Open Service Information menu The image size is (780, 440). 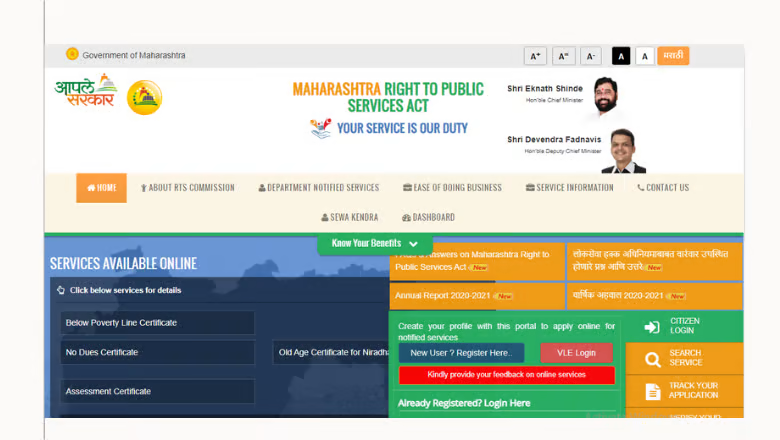(x=570, y=188)
